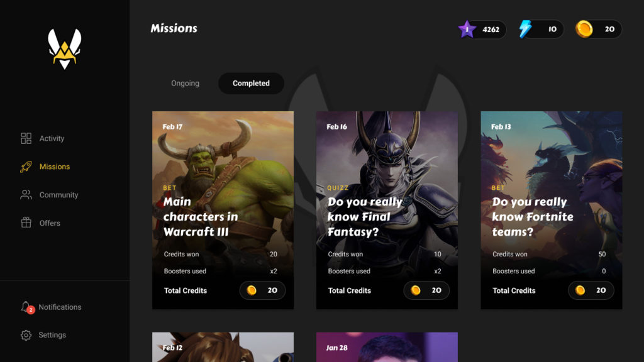
Task: Click the Missions page title
Action: [x=174, y=28]
